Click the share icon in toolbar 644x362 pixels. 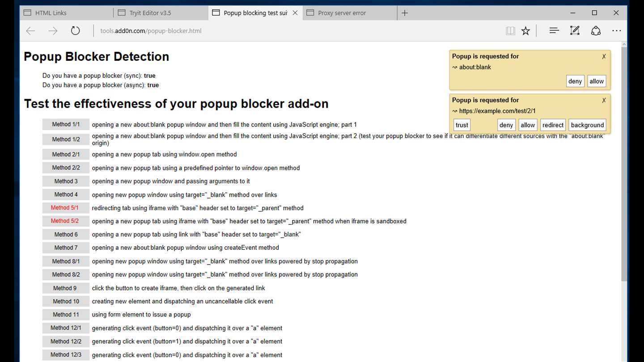coord(596,31)
